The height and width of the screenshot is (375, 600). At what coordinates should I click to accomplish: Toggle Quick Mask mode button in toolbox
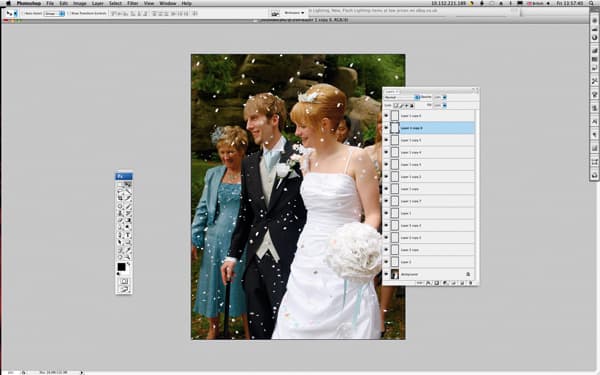[x=124, y=281]
